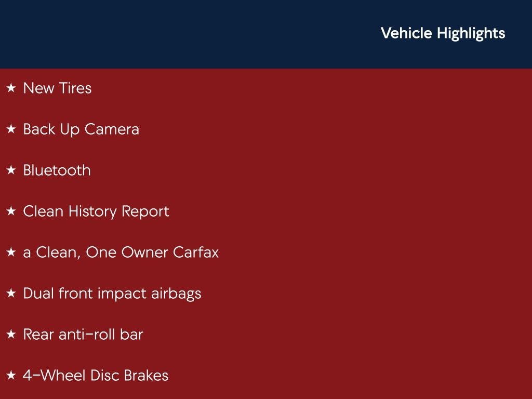Viewport: 532px width, 399px height.
Task: Select the 4-Wheel Disc Brakes text
Action: click(96, 376)
